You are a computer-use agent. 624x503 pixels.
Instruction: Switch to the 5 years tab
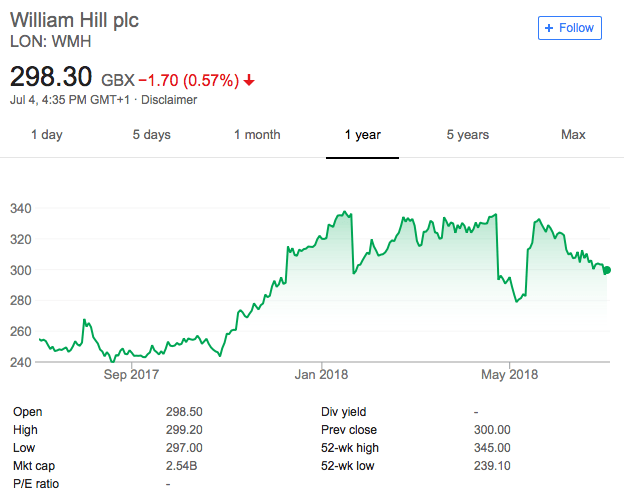coord(468,135)
